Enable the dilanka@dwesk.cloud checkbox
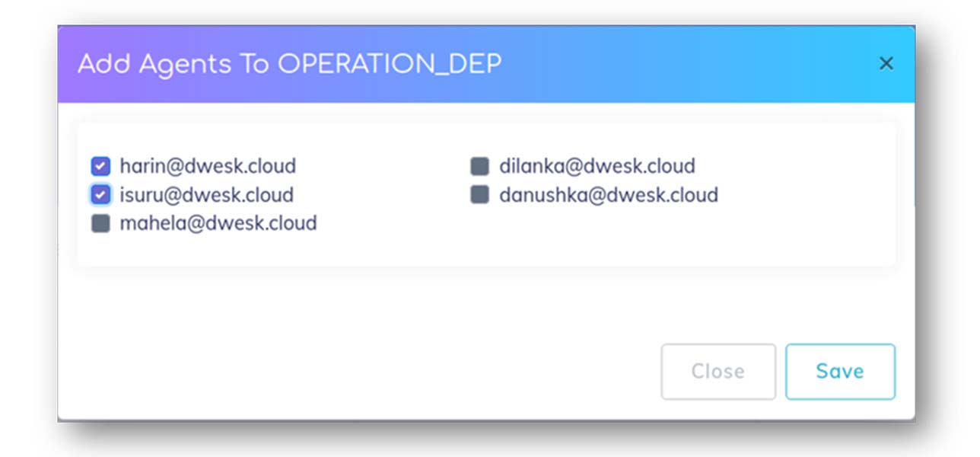The height and width of the screenshot is (457, 980). point(479,166)
